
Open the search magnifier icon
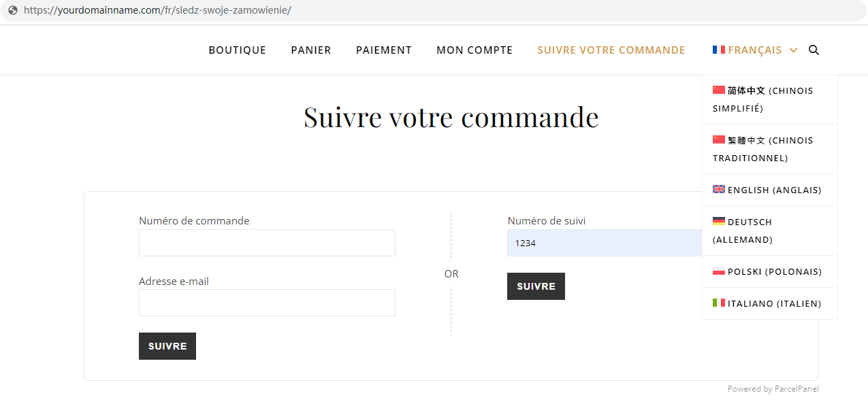(x=814, y=50)
